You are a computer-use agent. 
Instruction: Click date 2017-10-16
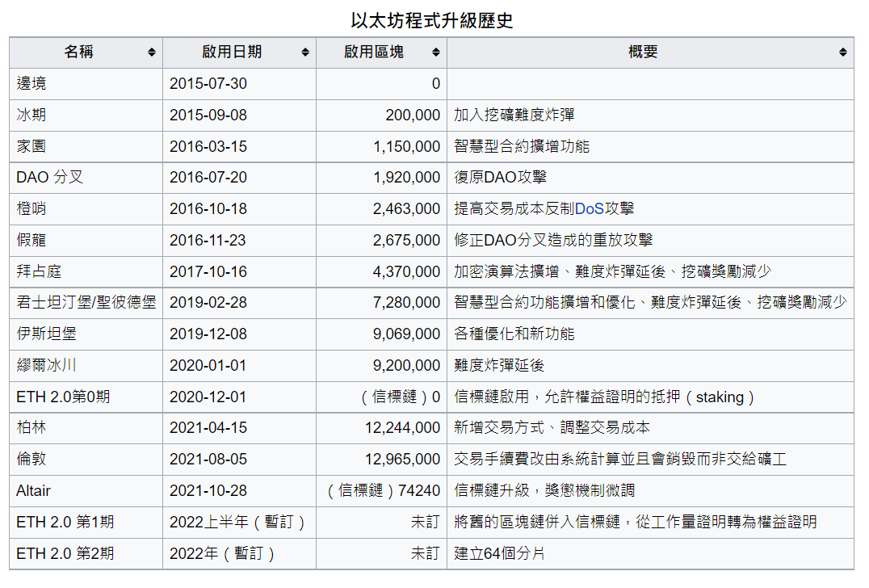208,272
